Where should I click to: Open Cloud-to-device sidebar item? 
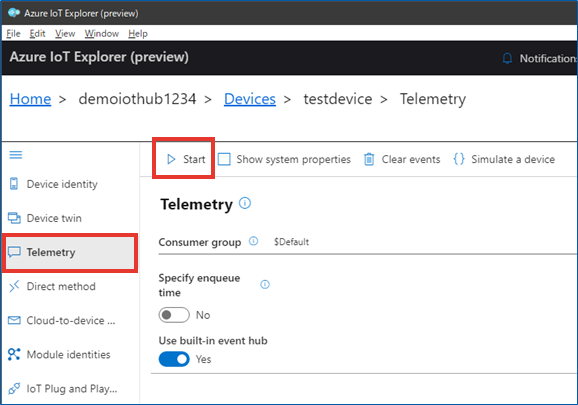coord(71,321)
